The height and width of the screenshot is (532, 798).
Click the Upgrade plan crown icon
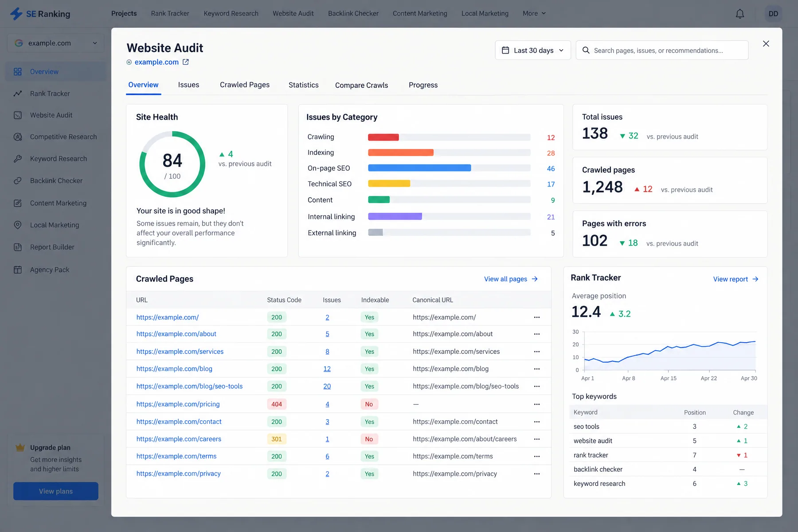click(x=20, y=447)
